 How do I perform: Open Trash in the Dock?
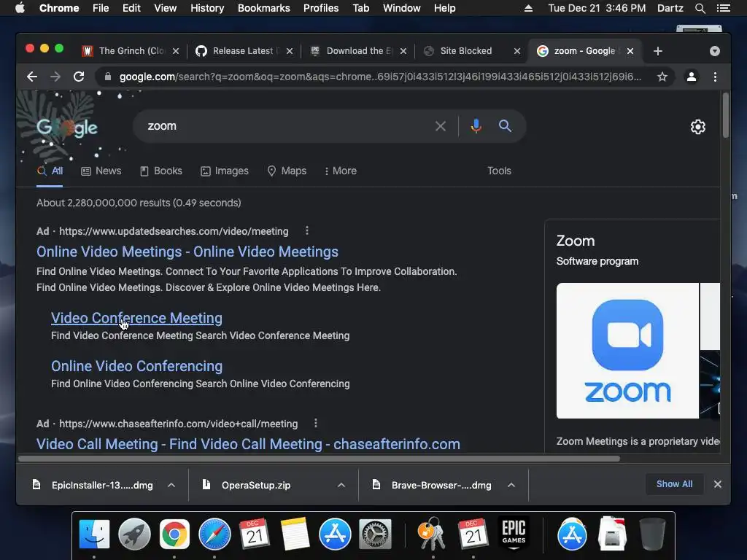(x=652, y=534)
